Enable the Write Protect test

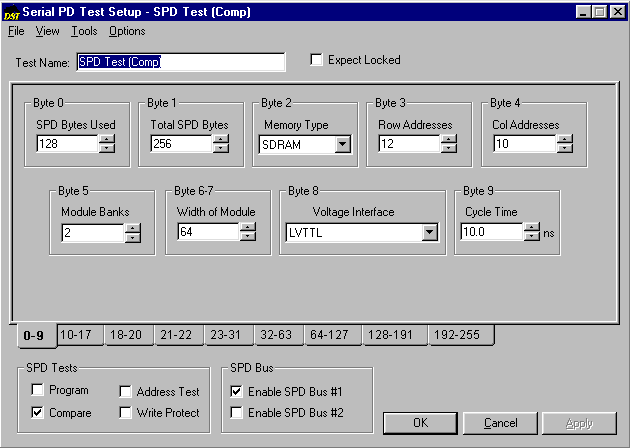pyautogui.click(x=127, y=413)
